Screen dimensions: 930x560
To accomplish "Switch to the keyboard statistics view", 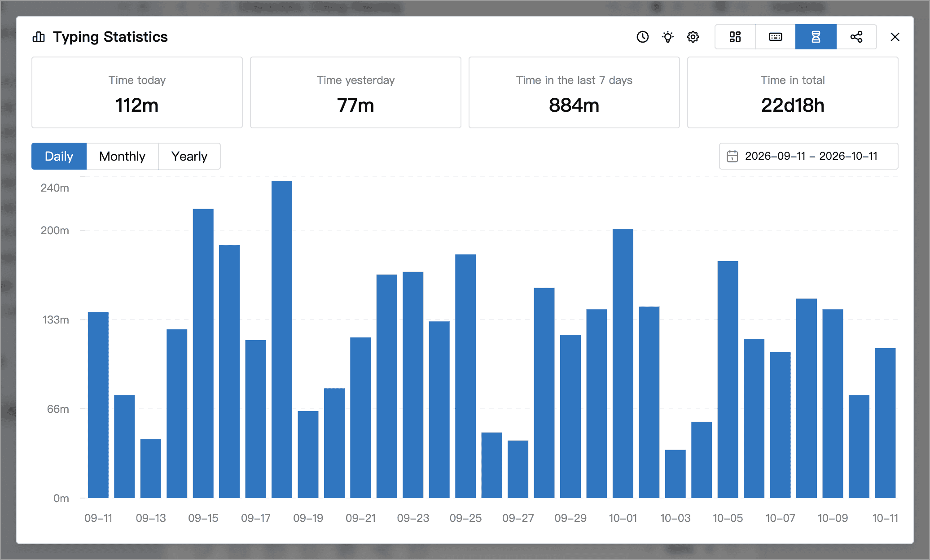I will point(776,37).
